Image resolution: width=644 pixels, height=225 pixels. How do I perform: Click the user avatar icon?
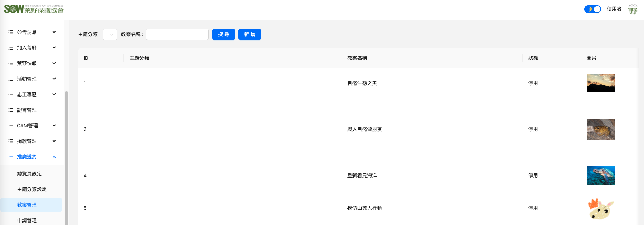click(632, 9)
